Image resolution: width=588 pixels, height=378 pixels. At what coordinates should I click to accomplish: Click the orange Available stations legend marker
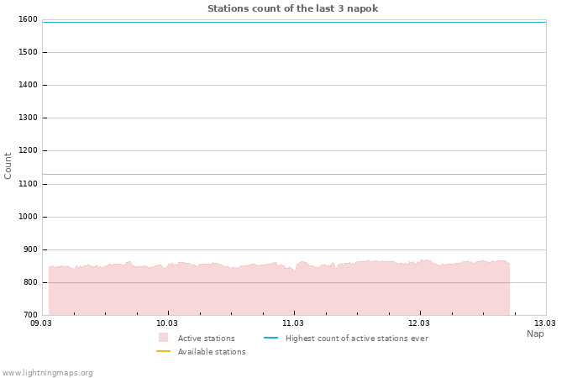163,351
